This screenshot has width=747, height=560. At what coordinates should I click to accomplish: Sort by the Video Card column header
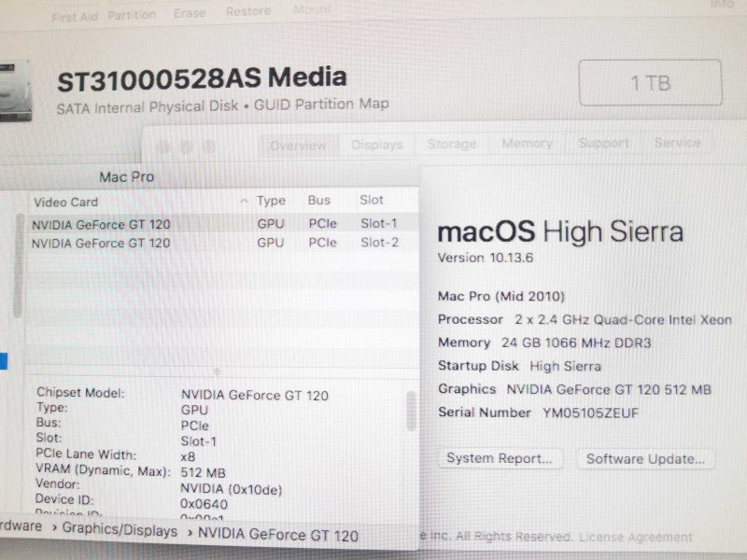click(65, 203)
